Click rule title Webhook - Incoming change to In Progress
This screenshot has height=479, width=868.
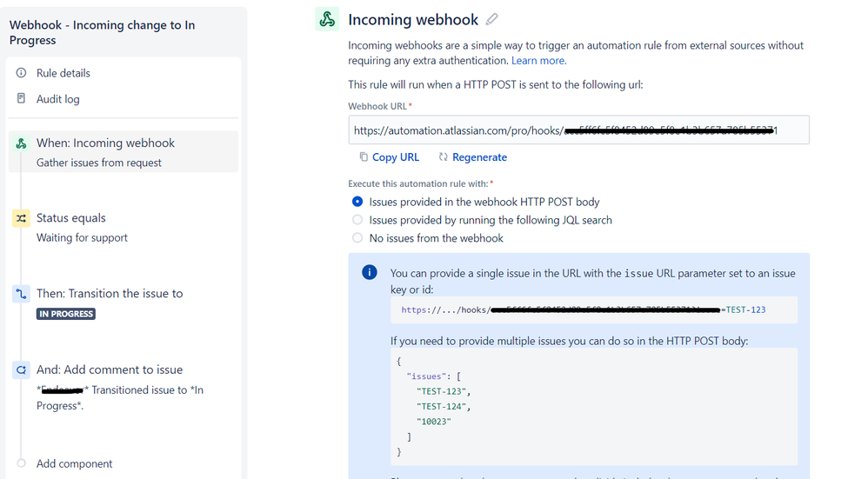[103, 33]
